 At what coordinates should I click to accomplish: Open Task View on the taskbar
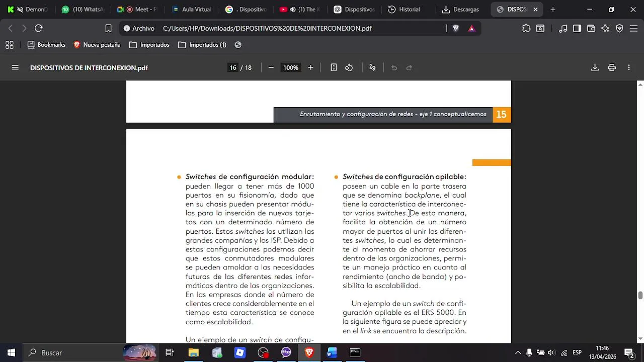point(170,352)
